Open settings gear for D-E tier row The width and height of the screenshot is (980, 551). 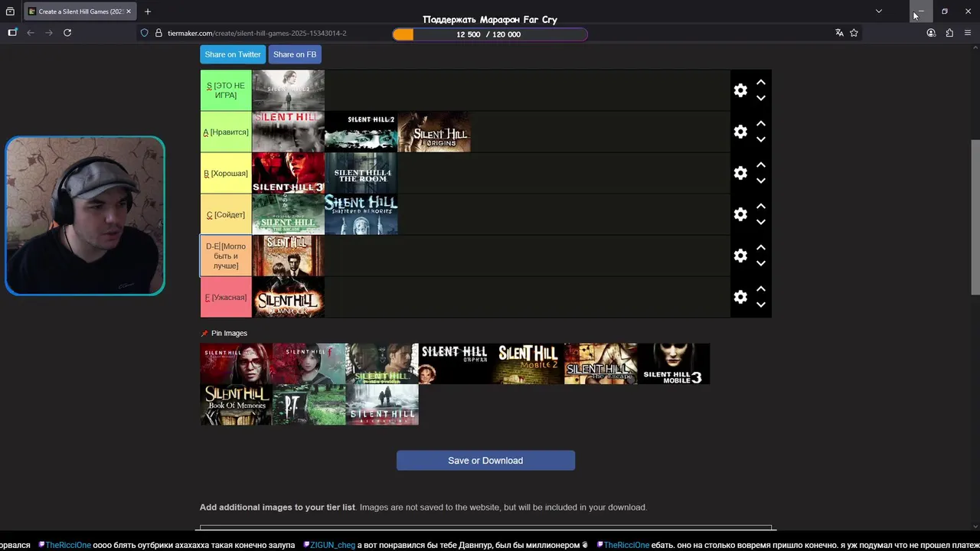tap(740, 256)
